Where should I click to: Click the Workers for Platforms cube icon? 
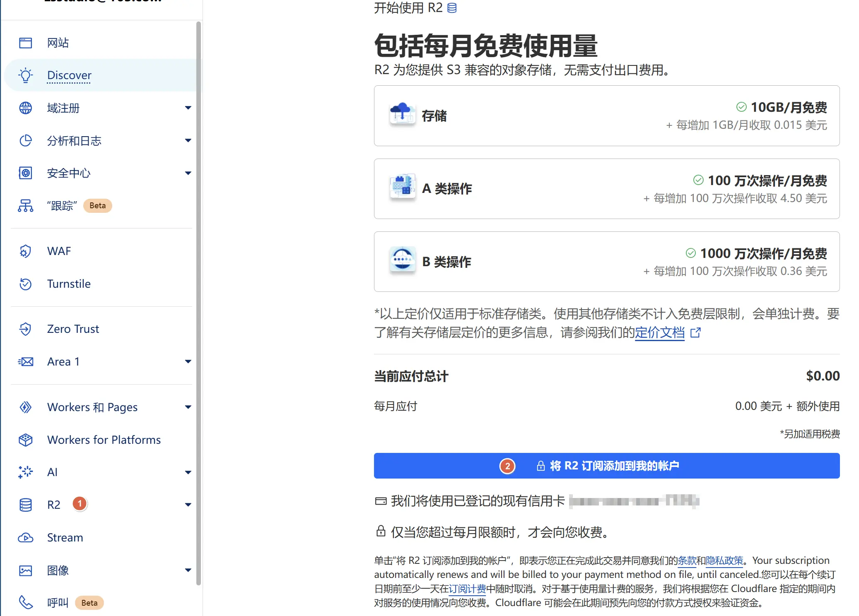click(25, 440)
